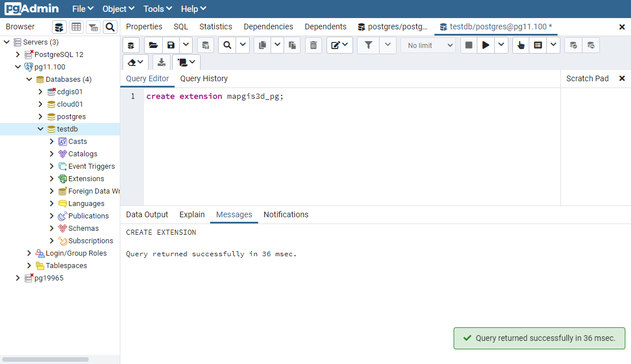Expand the Extensions tree node
This screenshot has height=364, width=631.
[52, 179]
